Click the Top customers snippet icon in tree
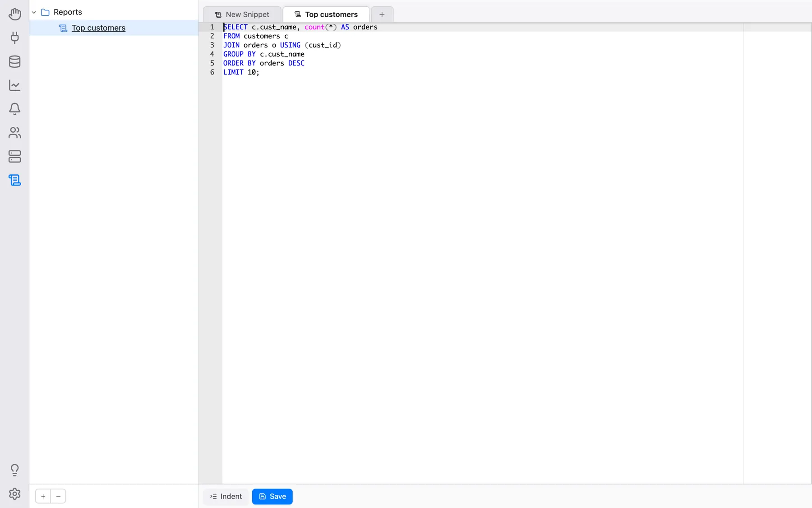 pos(63,28)
